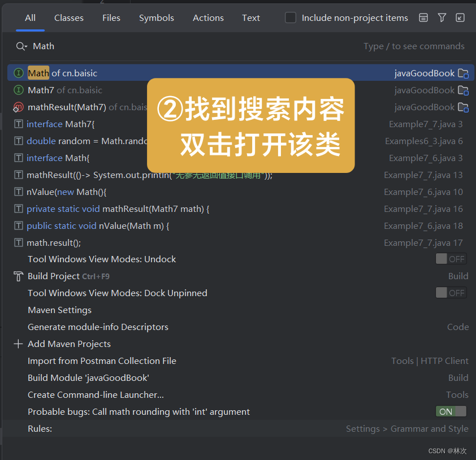Click plus icon of Add Maven Projects
Screen dimensions: 476x460
(18, 344)
